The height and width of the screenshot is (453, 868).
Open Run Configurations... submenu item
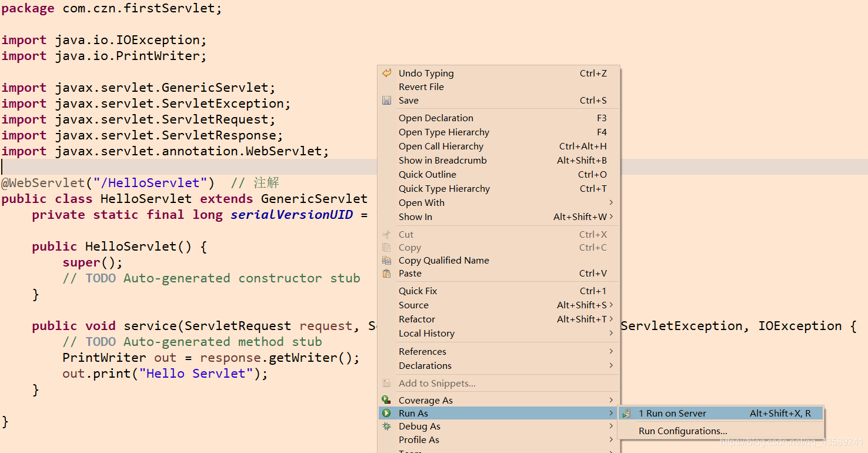pyautogui.click(x=720, y=431)
